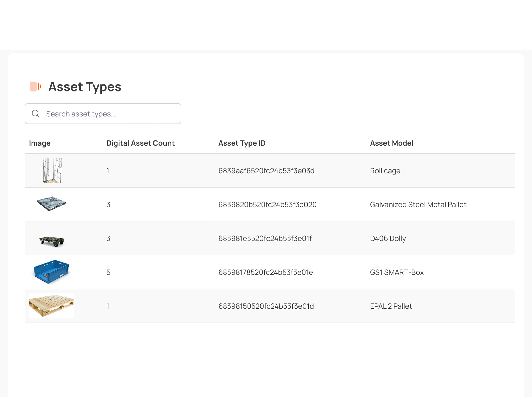Open the GS1 SMART-Box asset row

(264, 272)
